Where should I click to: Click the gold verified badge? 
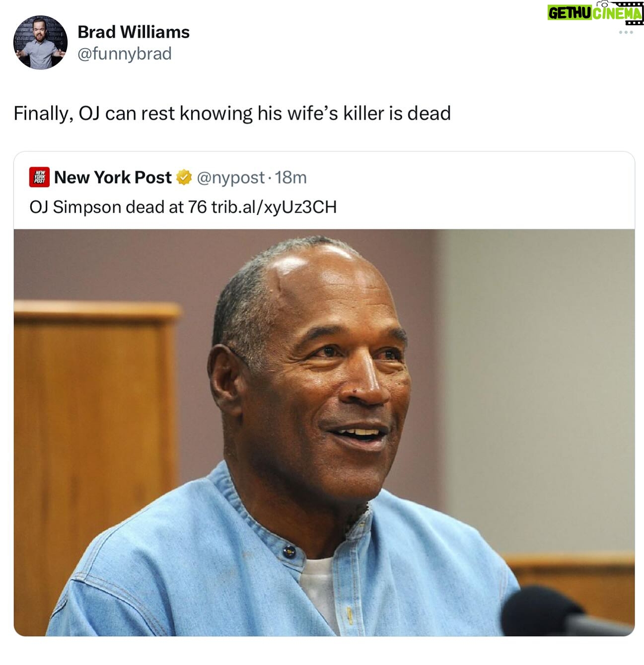click(184, 177)
